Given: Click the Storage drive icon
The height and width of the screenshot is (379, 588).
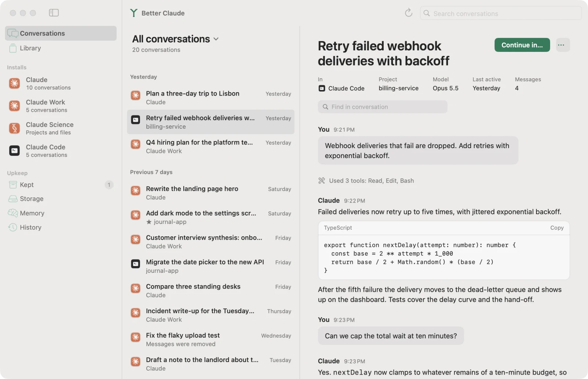Looking at the screenshot, I should pos(13,199).
